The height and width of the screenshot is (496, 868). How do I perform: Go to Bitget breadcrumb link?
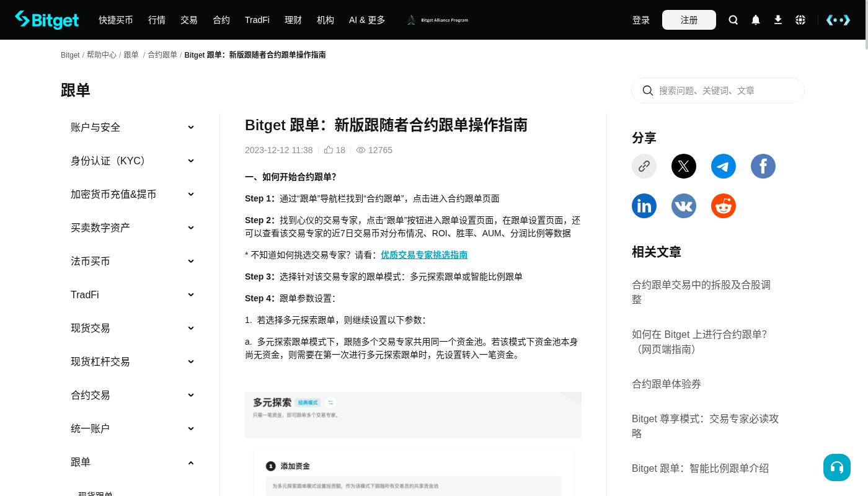tap(70, 55)
